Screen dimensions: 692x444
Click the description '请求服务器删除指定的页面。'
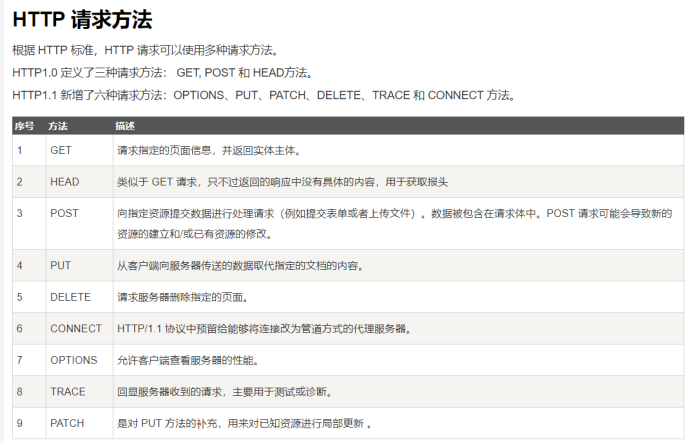[x=183, y=297]
